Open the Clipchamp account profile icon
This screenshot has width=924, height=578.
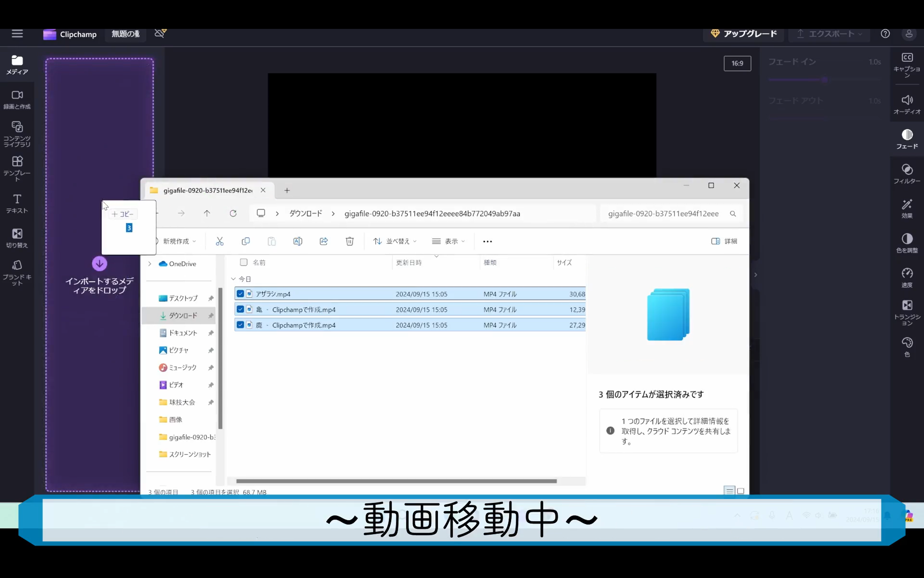(909, 34)
